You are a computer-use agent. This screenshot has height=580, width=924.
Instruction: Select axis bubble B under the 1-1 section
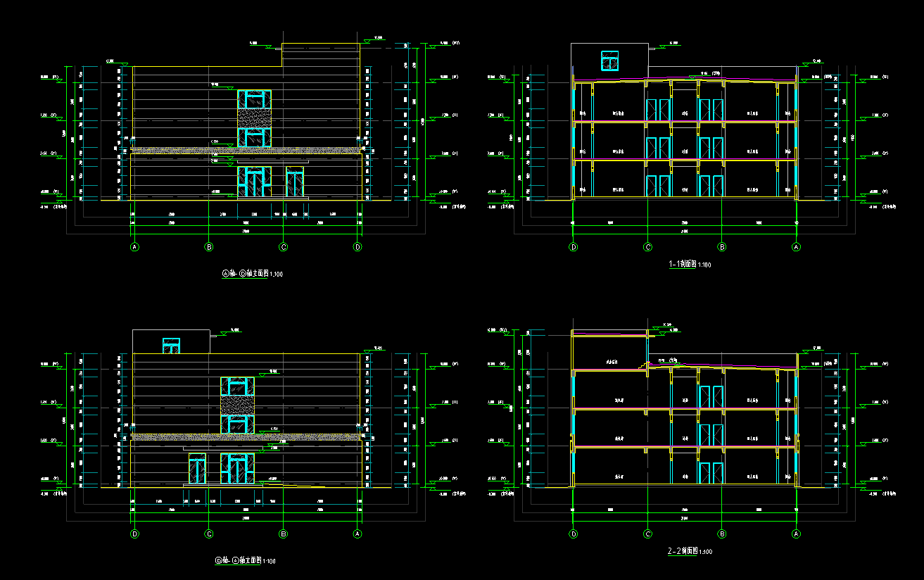coord(721,247)
